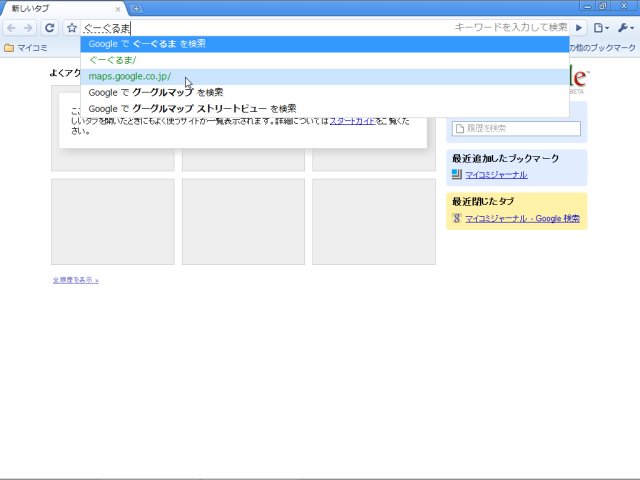The image size is (640, 480).
Task: Open 'マイコミジャーナル - Google 検索' closed tab
Action: click(522, 218)
